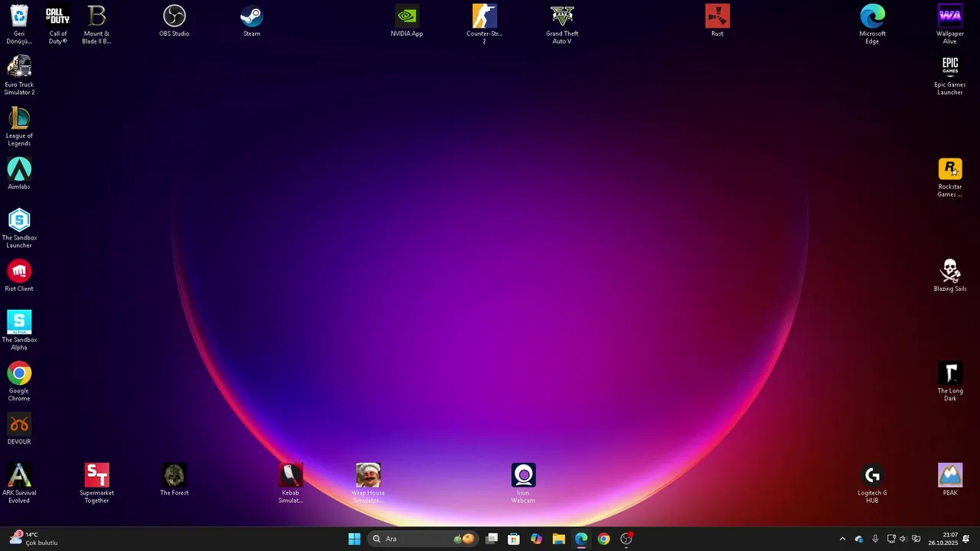Open Copilot from the taskbar

point(536,539)
